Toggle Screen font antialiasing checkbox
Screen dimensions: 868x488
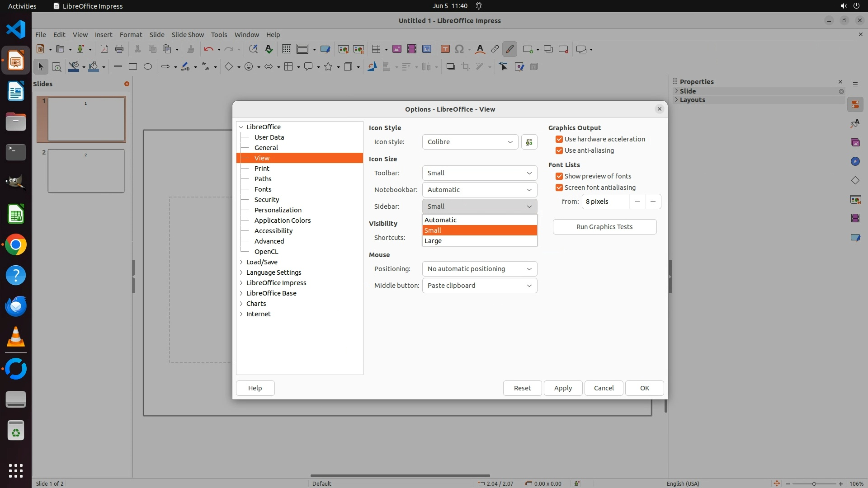pos(559,188)
